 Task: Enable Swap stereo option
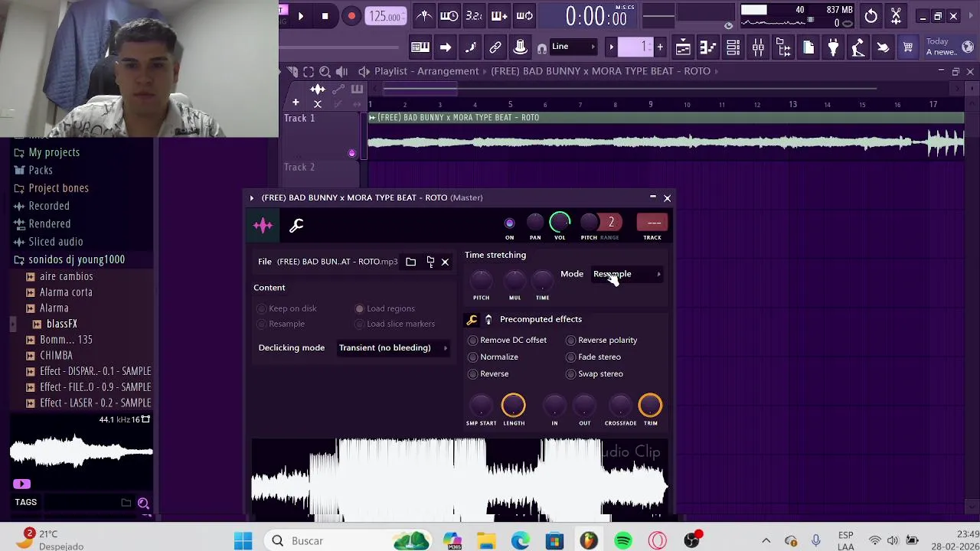[x=594, y=373]
